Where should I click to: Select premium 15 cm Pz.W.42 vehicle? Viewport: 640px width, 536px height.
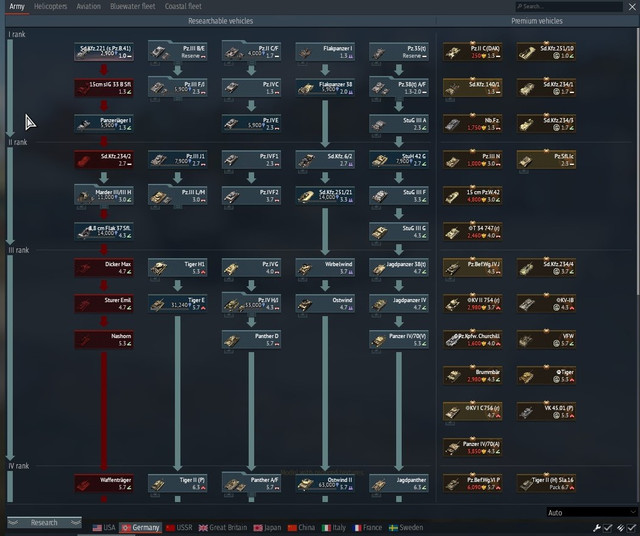click(x=473, y=196)
